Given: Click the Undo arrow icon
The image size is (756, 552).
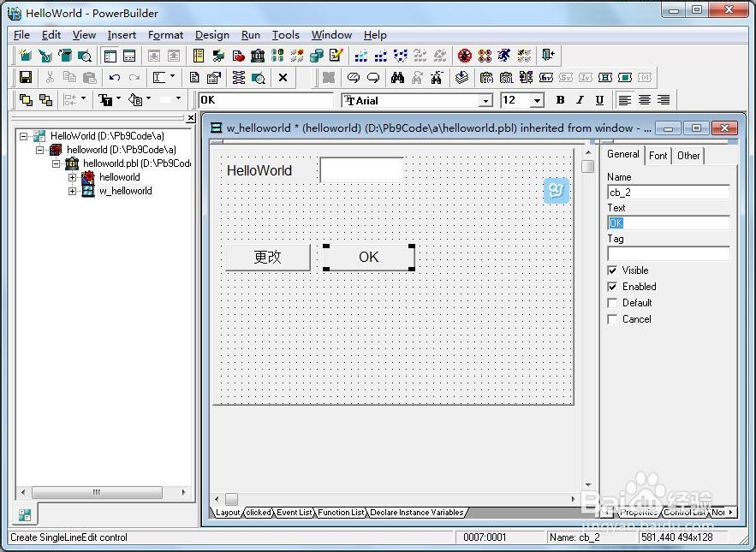Looking at the screenshot, I should click(x=114, y=77).
